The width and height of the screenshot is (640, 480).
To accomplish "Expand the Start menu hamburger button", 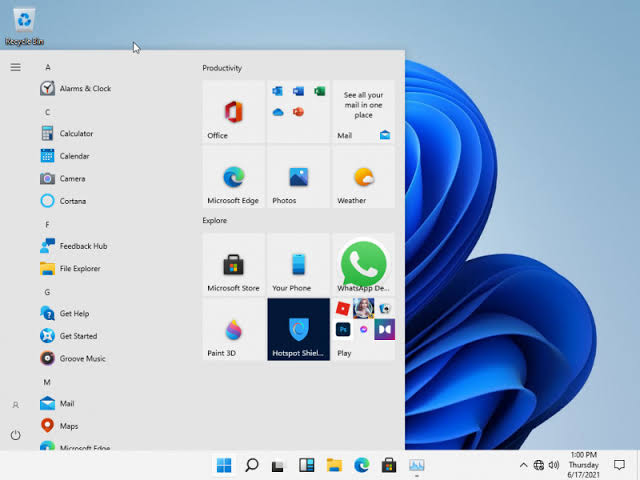I will pyautogui.click(x=16, y=67).
